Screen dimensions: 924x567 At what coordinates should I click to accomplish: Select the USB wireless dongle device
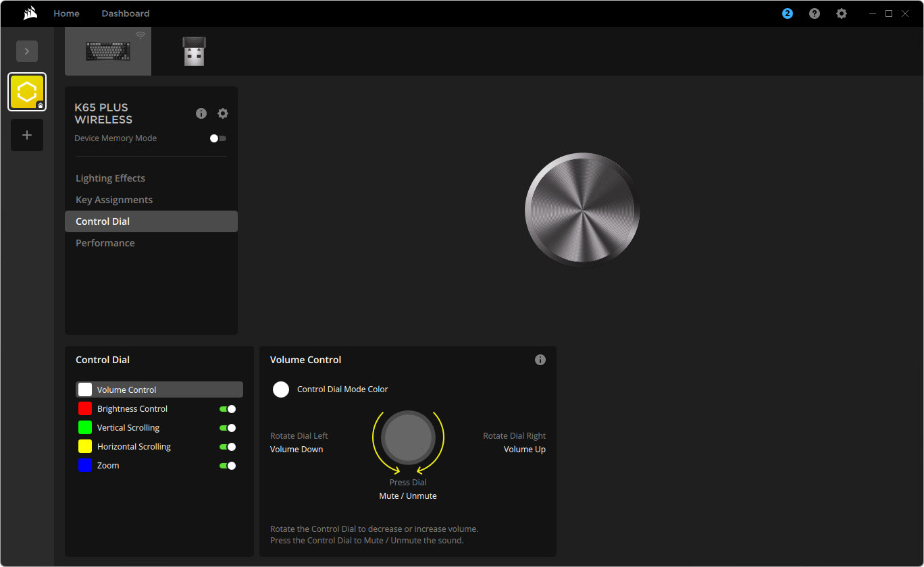coord(195,51)
